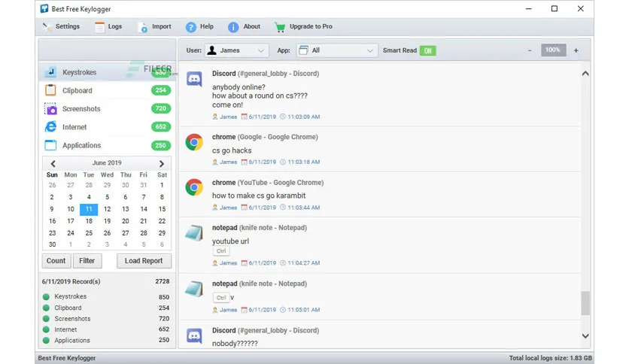Click the Load Report button

click(144, 260)
